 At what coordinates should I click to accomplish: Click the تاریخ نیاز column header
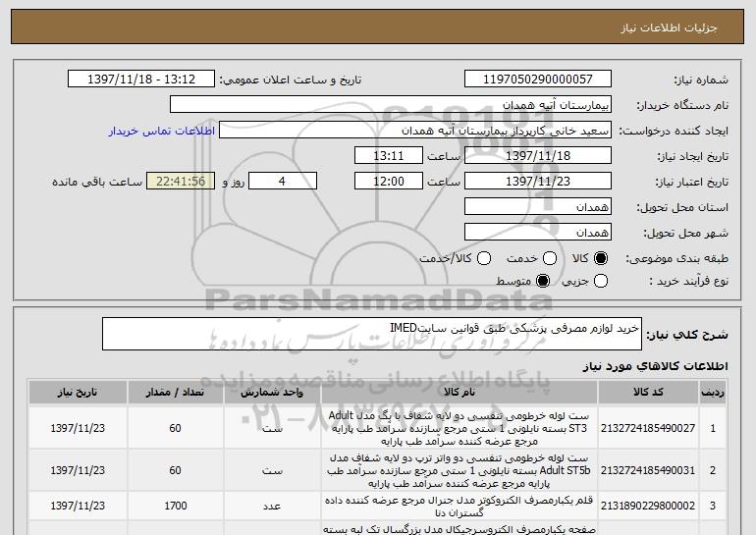pos(78,393)
